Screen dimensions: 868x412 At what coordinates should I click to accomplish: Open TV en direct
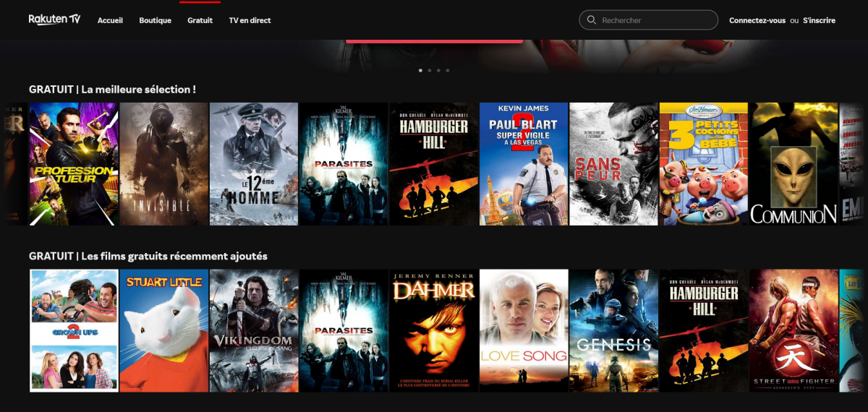[x=250, y=20]
